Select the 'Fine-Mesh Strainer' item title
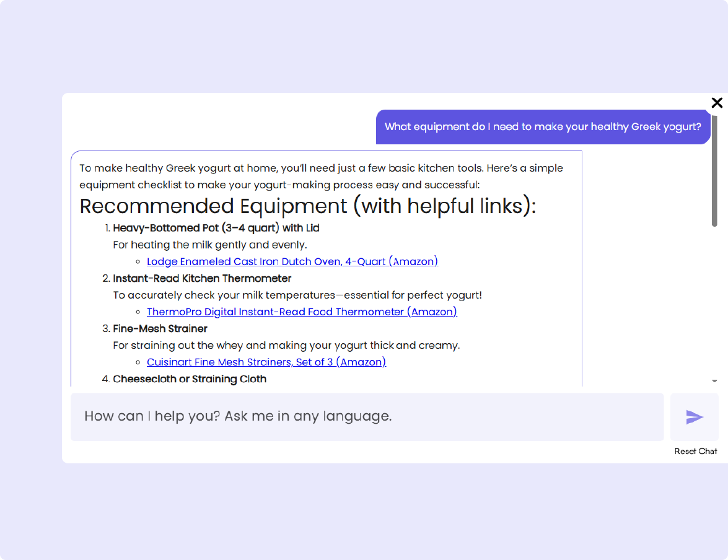Image resolution: width=728 pixels, height=560 pixels. pyautogui.click(x=160, y=328)
